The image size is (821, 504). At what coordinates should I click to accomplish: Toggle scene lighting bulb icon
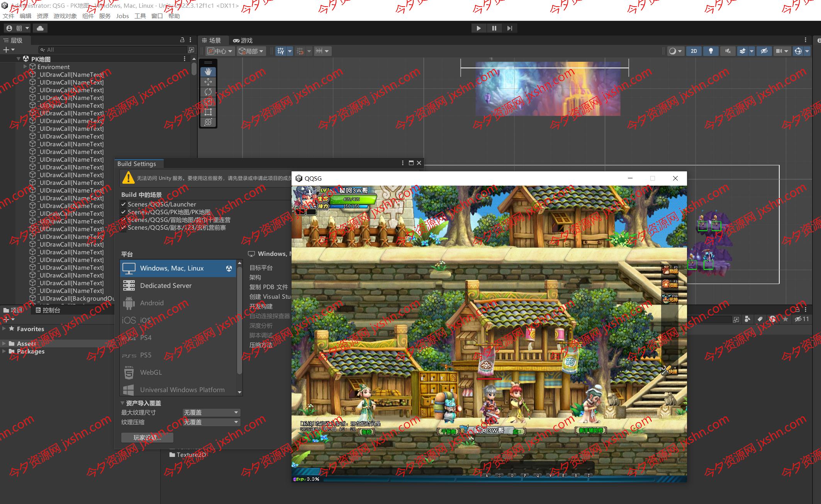pos(711,51)
